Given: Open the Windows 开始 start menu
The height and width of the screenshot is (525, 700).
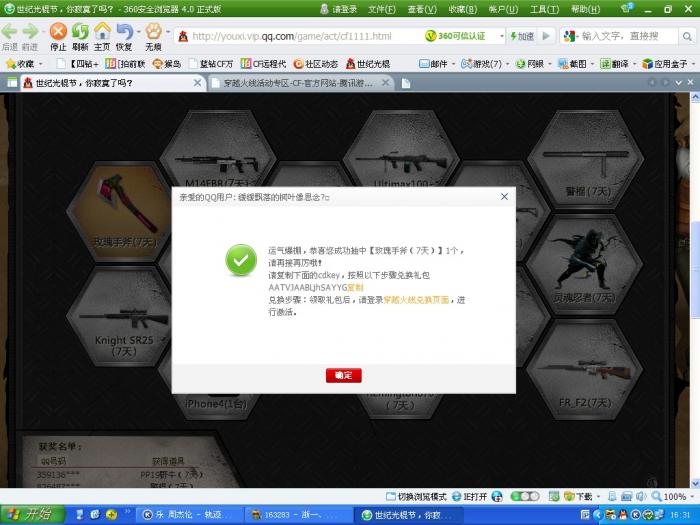Looking at the screenshot, I should tap(33, 515).
